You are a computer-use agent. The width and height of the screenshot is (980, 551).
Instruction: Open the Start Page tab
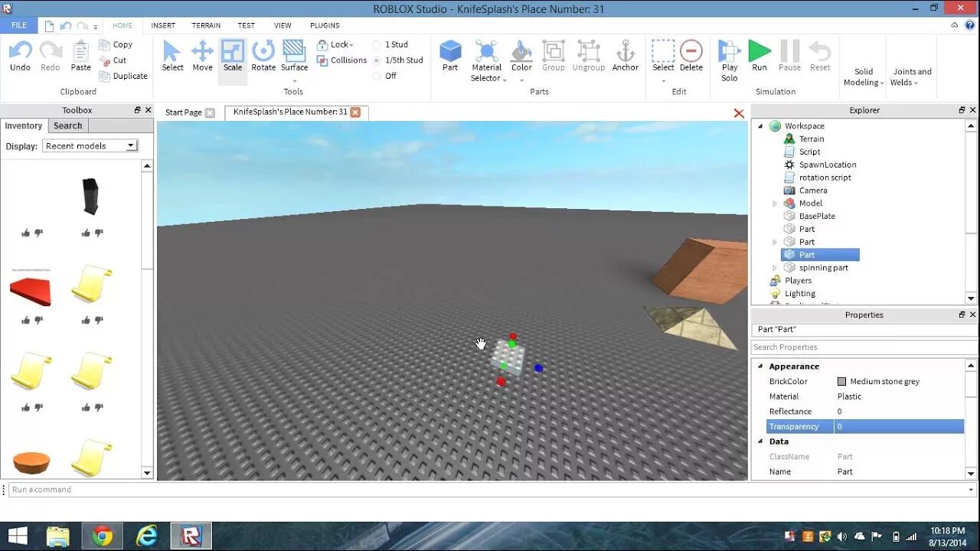pos(184,112)
